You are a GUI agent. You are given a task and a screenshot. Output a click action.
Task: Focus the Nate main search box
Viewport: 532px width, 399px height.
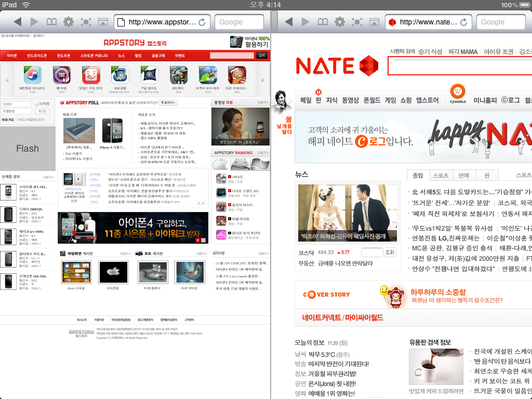[460, 65]
